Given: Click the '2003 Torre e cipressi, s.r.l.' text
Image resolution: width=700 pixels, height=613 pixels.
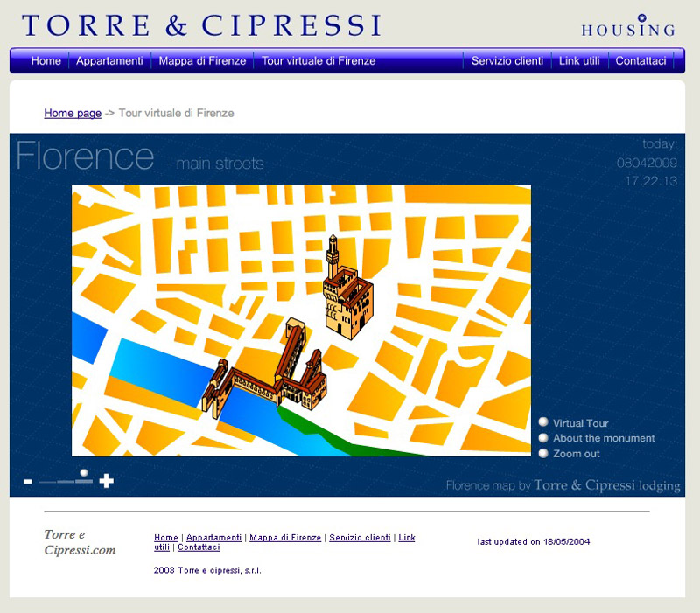Looking at the screenshot, I should tap(207, 570).
